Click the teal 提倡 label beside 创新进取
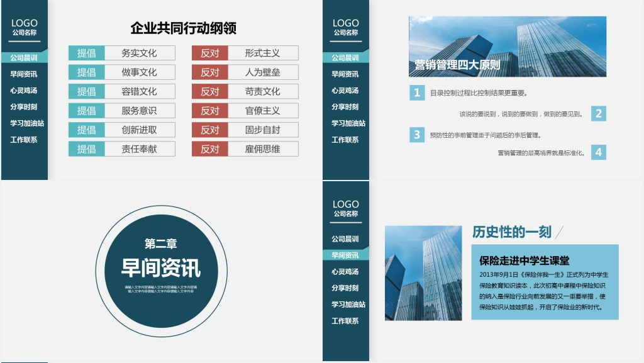The height and width of the screenshot is (363, 644). point(86,130)
